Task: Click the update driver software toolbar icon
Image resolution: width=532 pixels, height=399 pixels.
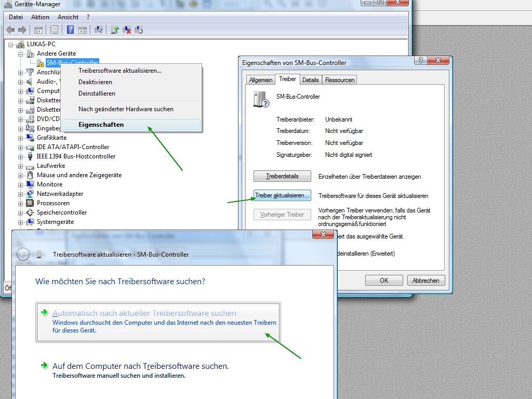Action: (115, 30)
